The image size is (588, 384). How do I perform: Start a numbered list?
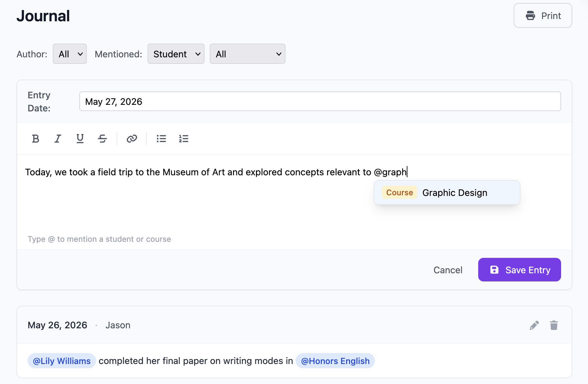pos(184,139)
